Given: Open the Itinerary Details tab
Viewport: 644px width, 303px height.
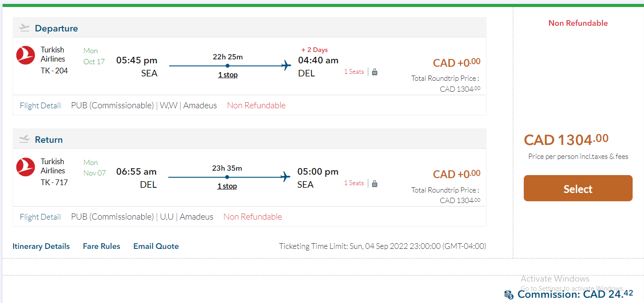Looking at the screenshot, I should pos(41,246).
